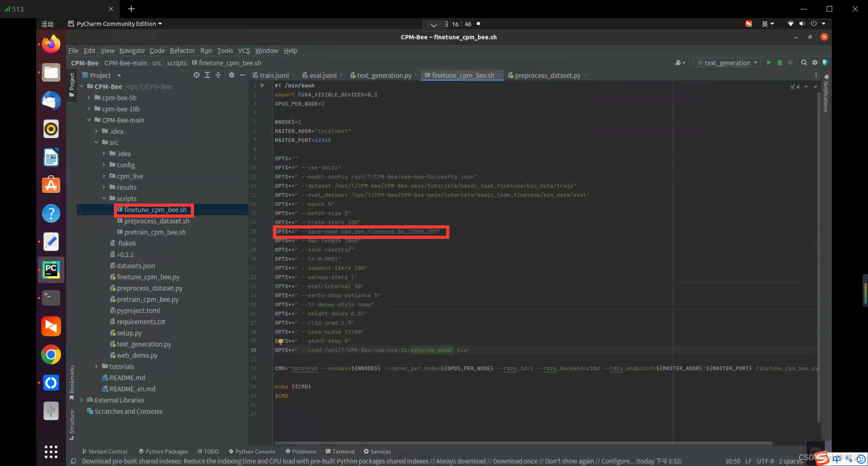Open Project panel options gear
Viewport: 868px width, 466px height.
231,75
